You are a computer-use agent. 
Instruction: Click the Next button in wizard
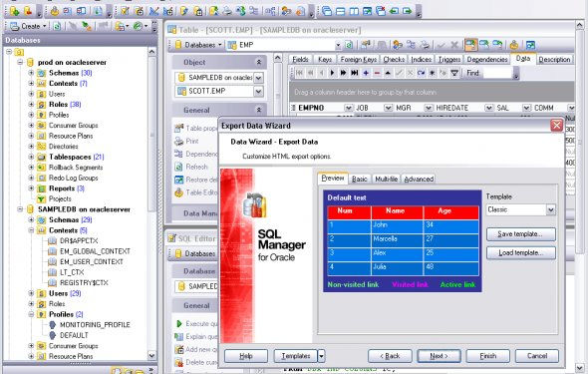coord(439,356)
